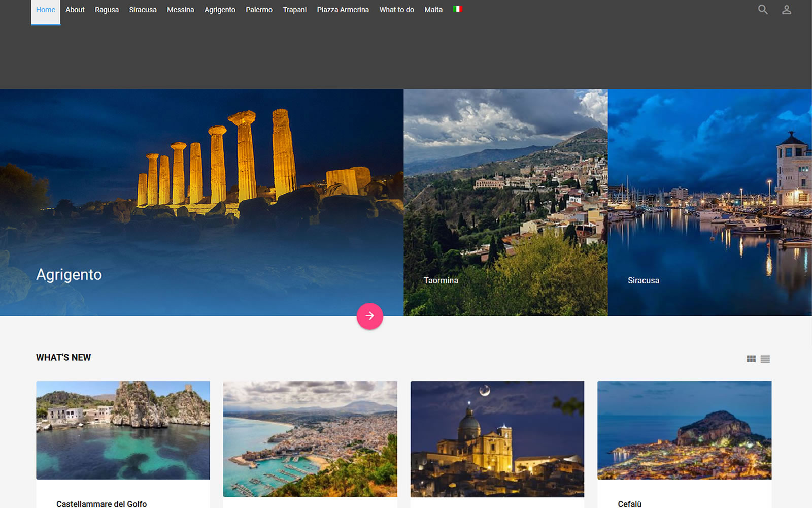Open the Home menu tab
Screen dimensions: 812x508
click(46, 10)
